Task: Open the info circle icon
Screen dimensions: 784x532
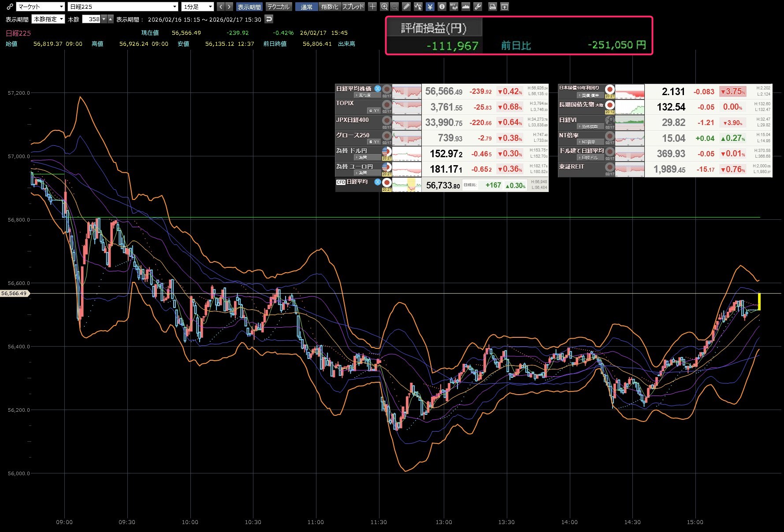Action: (442, 7)
